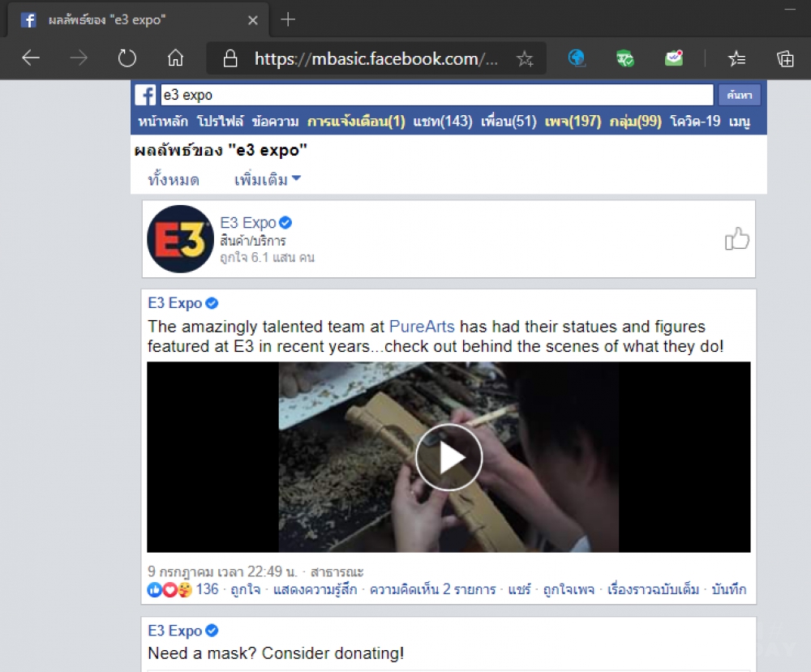Click แสดงความรู้สึก on the post
The image size is (811, 672).
coord(315,589)
